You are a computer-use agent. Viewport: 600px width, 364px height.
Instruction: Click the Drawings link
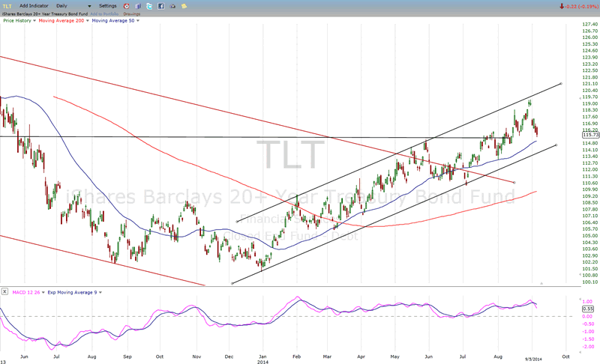pos(132,14)
